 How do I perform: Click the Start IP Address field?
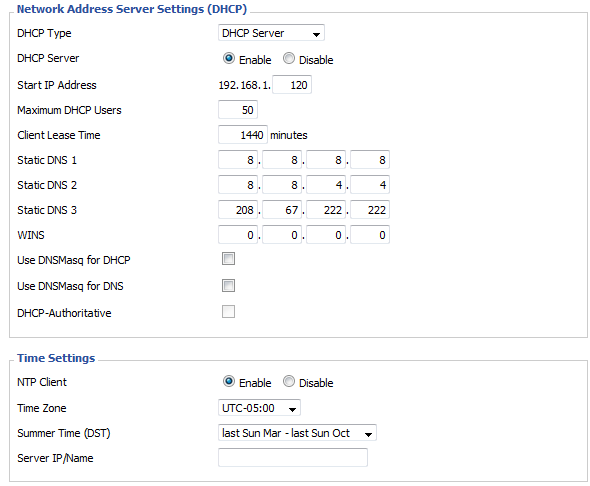[292, 85]
